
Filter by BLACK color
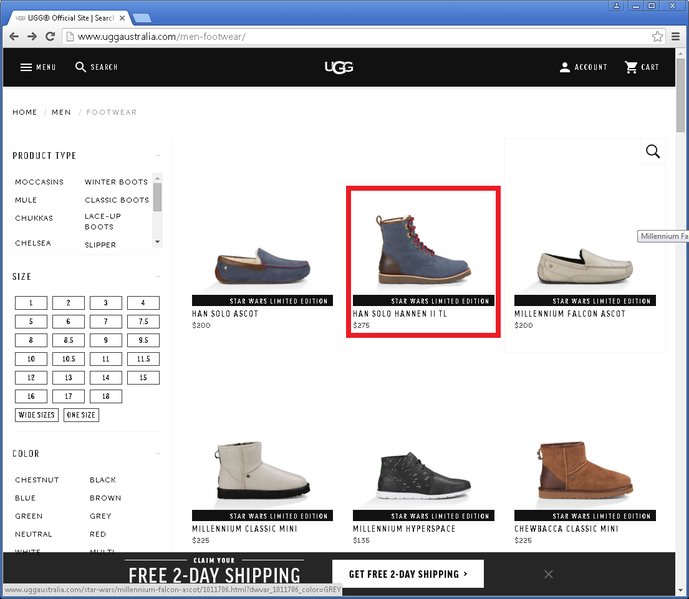click(103, 480)
